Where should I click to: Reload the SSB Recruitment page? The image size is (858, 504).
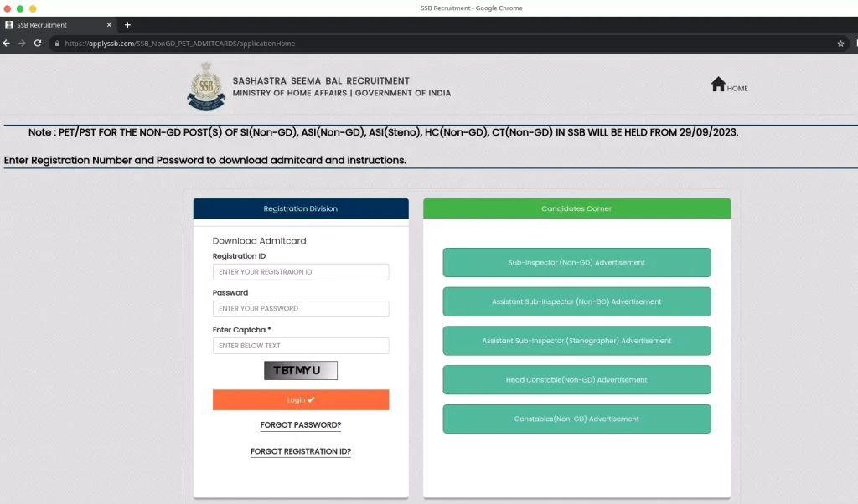click(x=37, y=44)
